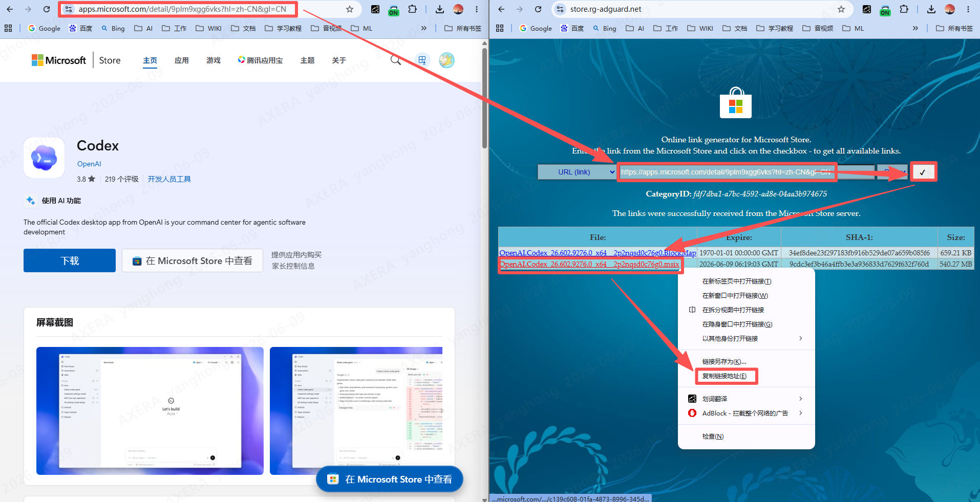Choose 检查 in the context menu
This screenshot has width=980, height=502.
[x=747, y=436]
